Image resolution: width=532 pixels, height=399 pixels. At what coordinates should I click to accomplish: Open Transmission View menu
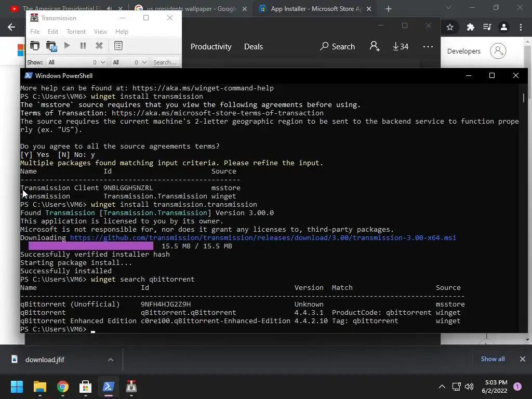click(x=100, y=32)
